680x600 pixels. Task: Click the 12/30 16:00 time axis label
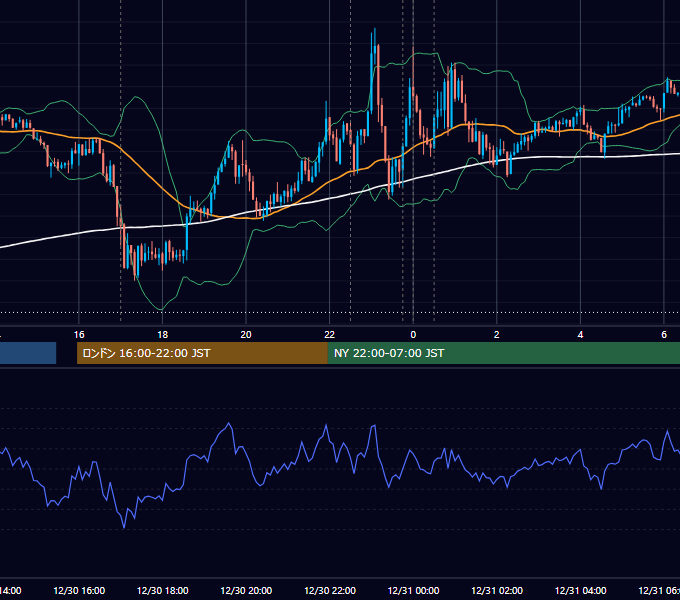click(79, 590)
